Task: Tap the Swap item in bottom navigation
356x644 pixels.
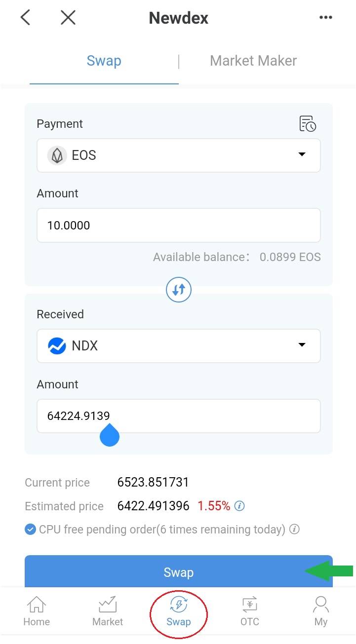Action: [179, 611]
